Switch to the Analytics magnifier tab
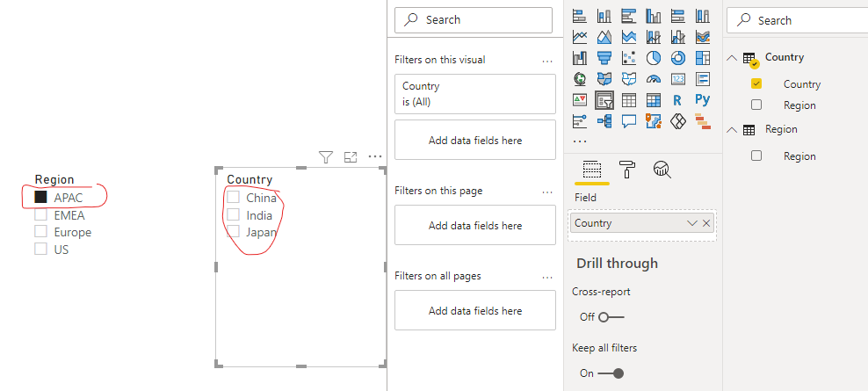Screen dimensions: 868x391 pyautogui.click(x=662, y=170)
